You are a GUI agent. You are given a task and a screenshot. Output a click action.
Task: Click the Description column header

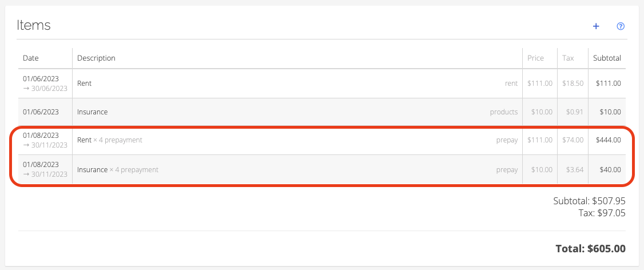pos(96,58)
